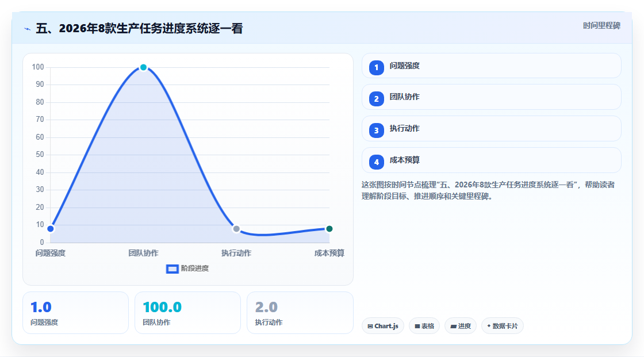
Task: Click numbered badge 3 for 执行动作
Action: tap(376, 130)
